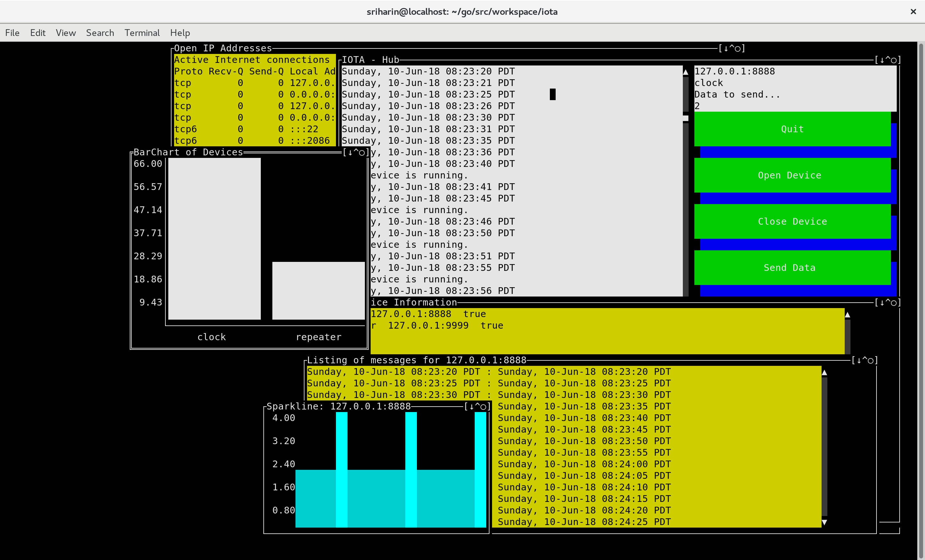925x560 pixels.
Task: Click the Open Device button
Action: tap(792, 175)
